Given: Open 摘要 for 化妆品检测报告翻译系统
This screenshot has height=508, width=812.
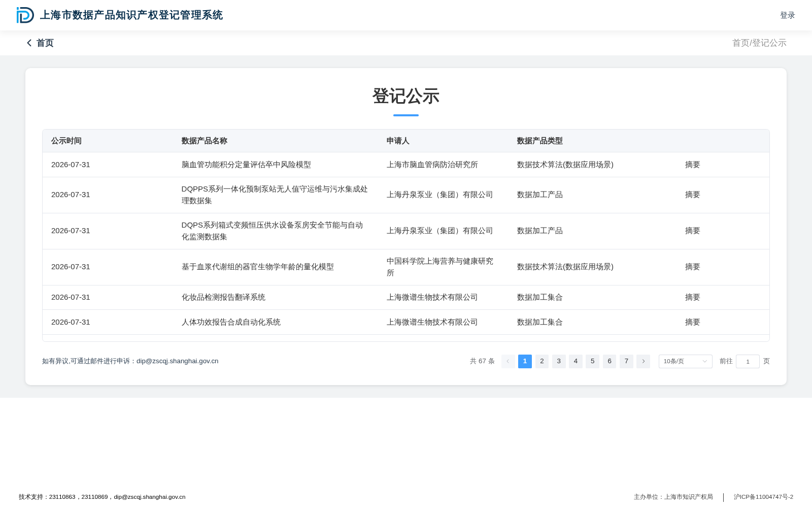Looking at the screenshot, I should [x=693, y=297].
